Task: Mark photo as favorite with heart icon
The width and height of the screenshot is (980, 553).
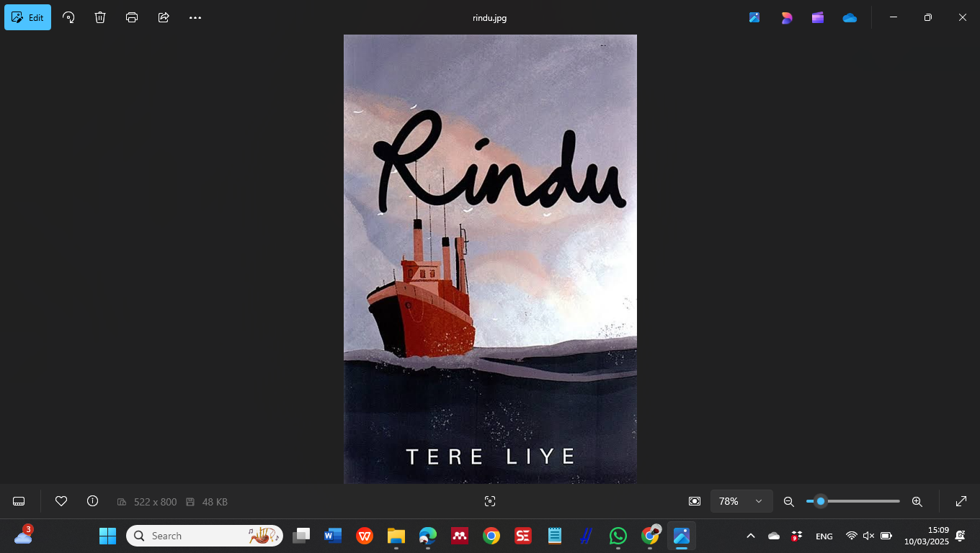Action: coord(61,501)
